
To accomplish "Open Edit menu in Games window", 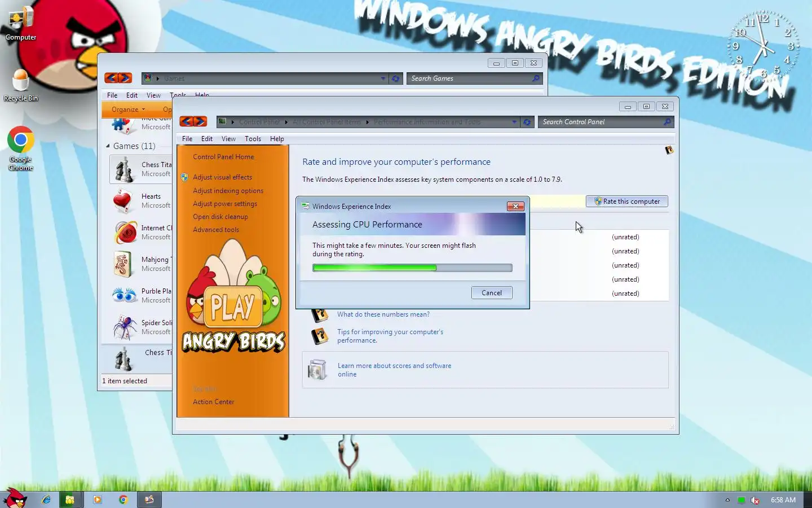I will point(132,95).
